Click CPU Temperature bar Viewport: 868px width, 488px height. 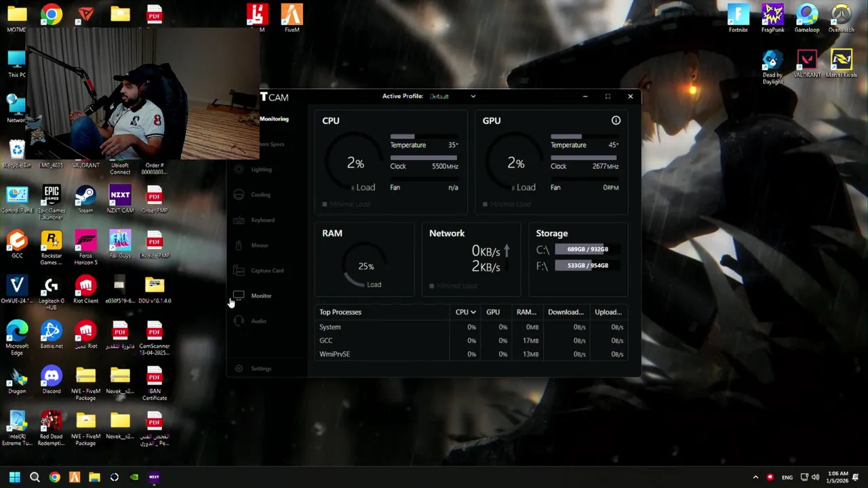click(424, 137)
